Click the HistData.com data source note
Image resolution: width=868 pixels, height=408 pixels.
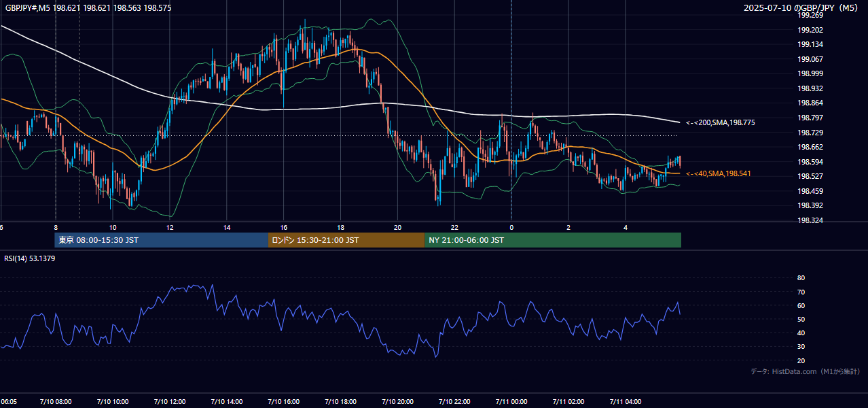tap(806, 371)
